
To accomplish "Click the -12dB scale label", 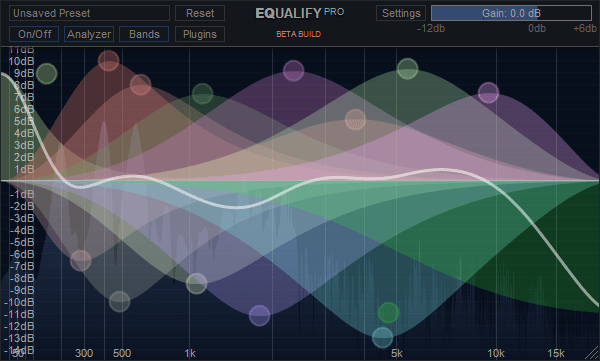I will 19,327.
